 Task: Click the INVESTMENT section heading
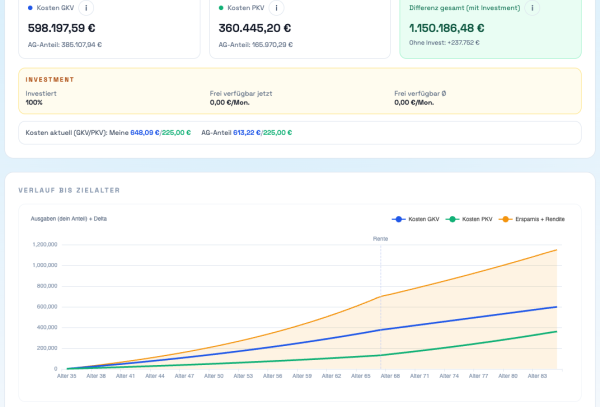[x=50, y=79]
